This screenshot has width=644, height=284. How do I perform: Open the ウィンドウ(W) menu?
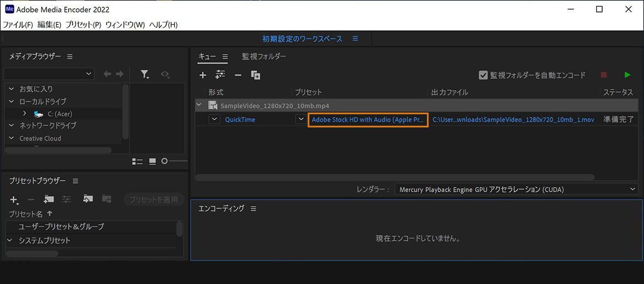[125, 25]
